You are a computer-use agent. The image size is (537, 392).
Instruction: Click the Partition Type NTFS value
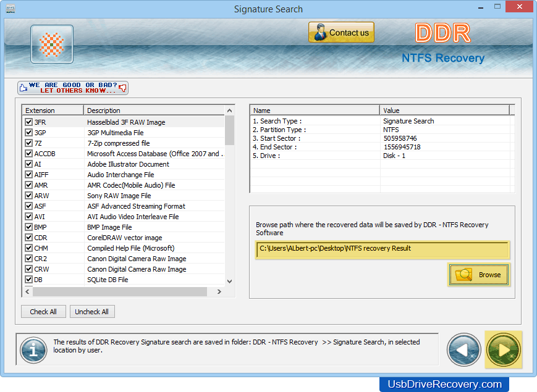click(391, 130)
